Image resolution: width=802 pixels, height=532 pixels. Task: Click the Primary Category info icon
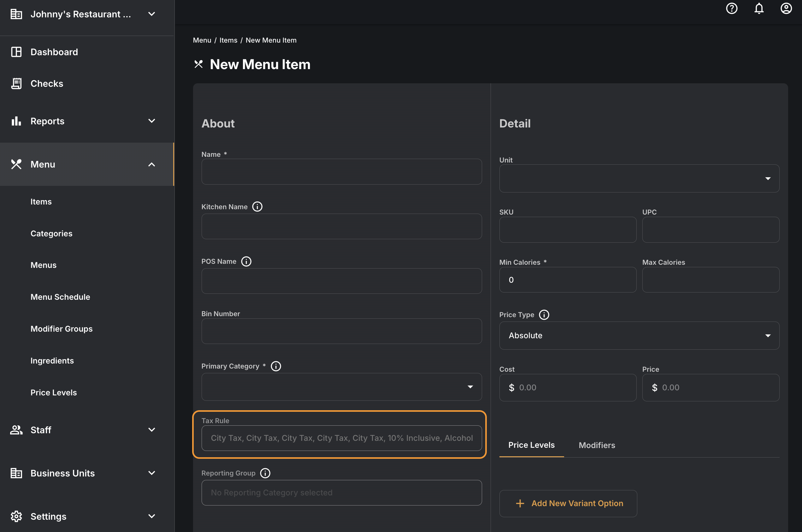tap(276, 366)
